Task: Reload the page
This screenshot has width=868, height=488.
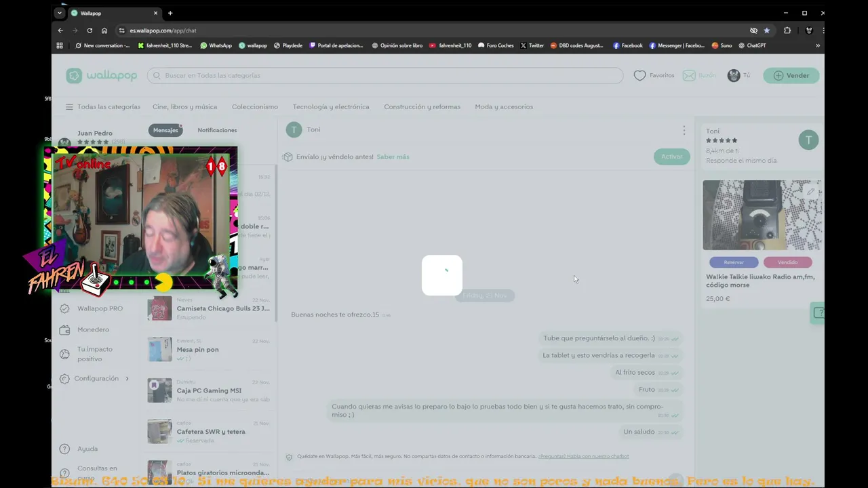Action: (90, 30)
